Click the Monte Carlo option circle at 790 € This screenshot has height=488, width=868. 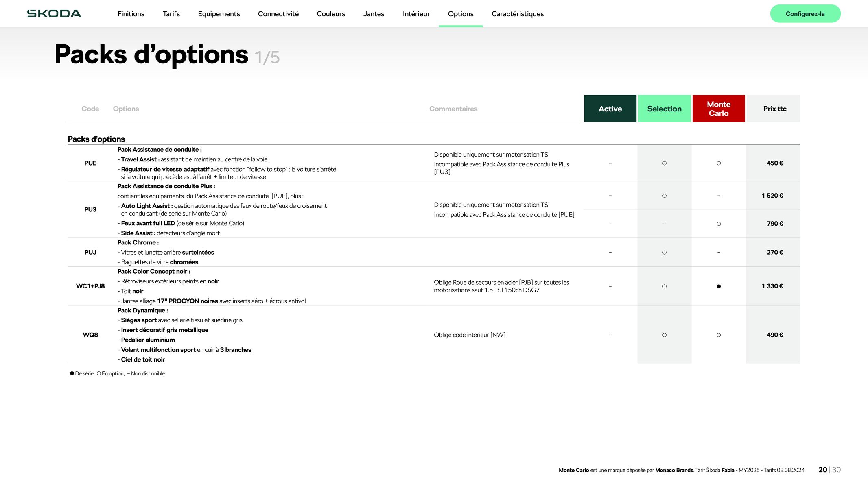pyautogui.click(x=719, y=224)
